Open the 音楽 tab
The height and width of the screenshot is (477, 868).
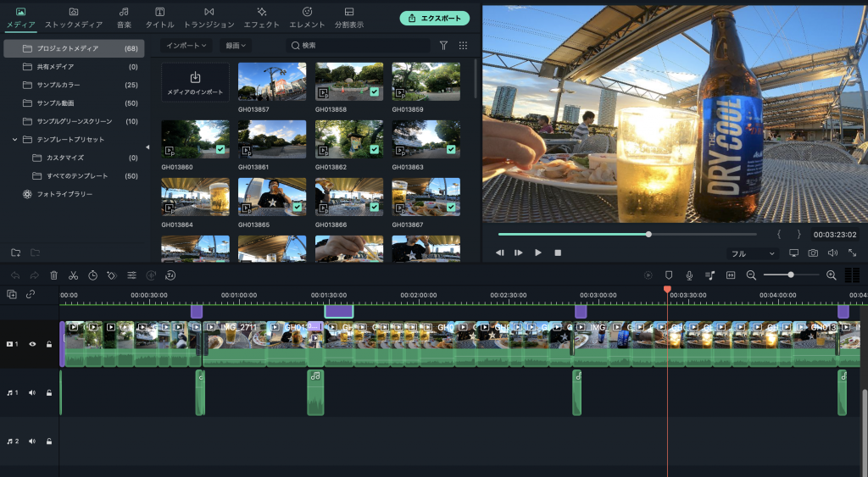[124, 18]
